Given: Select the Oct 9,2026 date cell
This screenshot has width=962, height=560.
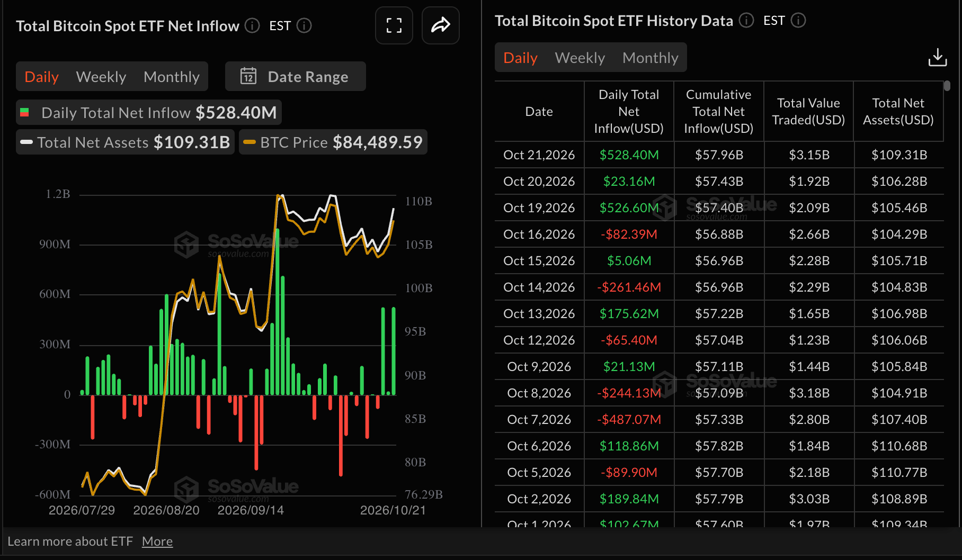Looking at the screenshot, I should 539,366.
